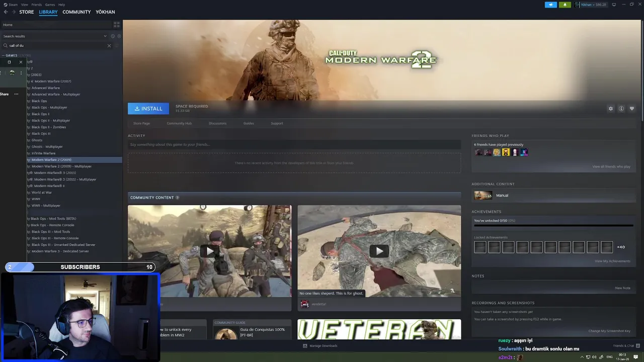Open the Friends menu
The image size is (644, 362).
[37, 5]
